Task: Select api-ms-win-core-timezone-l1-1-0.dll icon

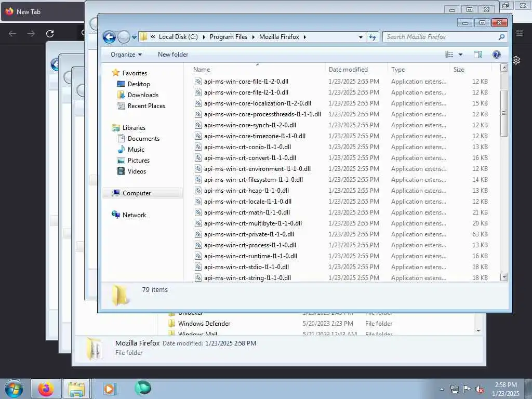Action: click(x=198, y=136)
